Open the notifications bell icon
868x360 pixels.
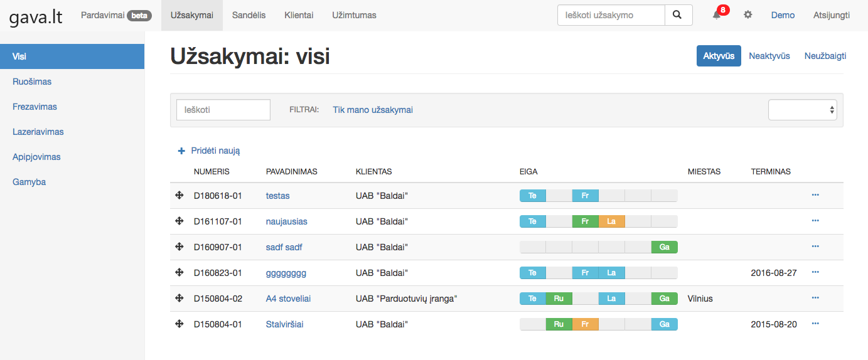click(x=717, y=15)
